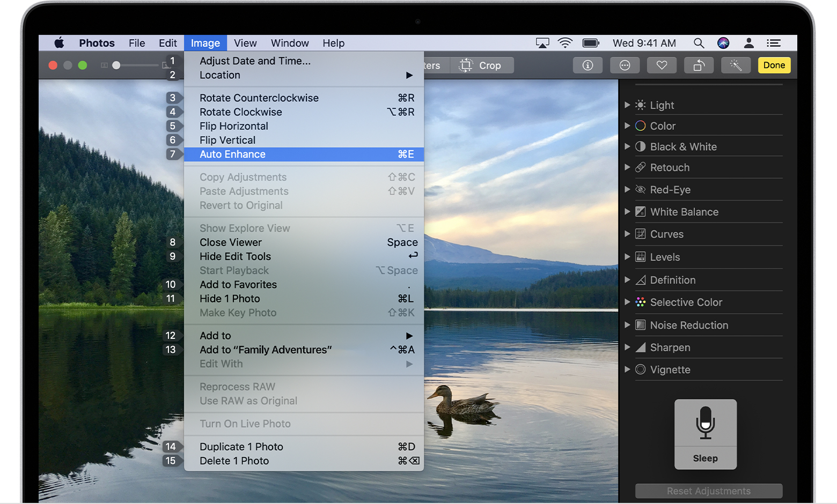The image size is (837, 504).
Task: Click the Sleep microphone icon
Action: tap(705, 423)
